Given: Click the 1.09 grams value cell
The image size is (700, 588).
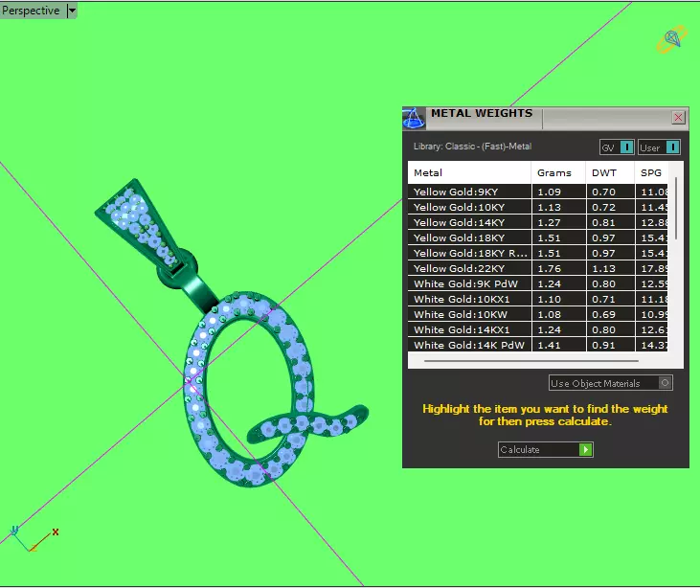Looking at the screenshot, I should pyautogui.click(x=559, y=192).
